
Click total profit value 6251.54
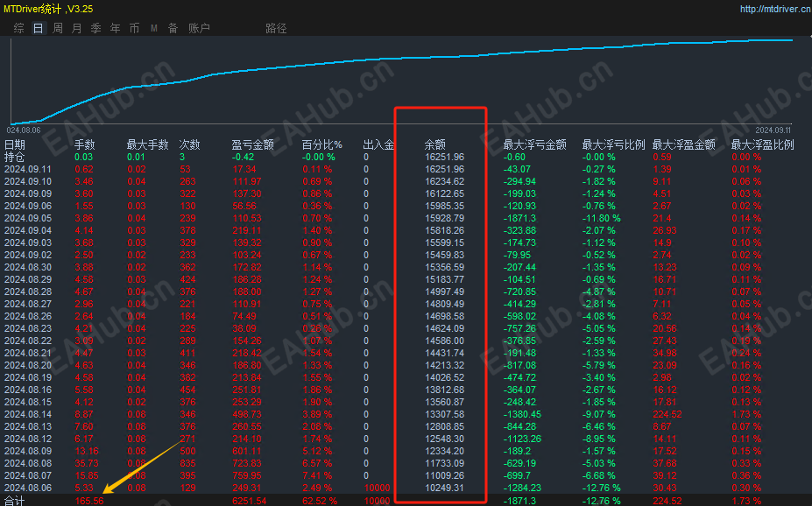[249, 501]
